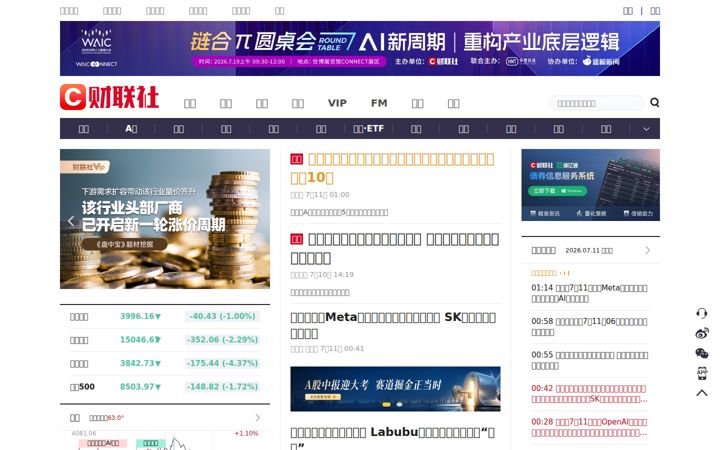Open the FM navigation item
The height and width of the screenshot is (450, 720).
click(x=379, y=103)
